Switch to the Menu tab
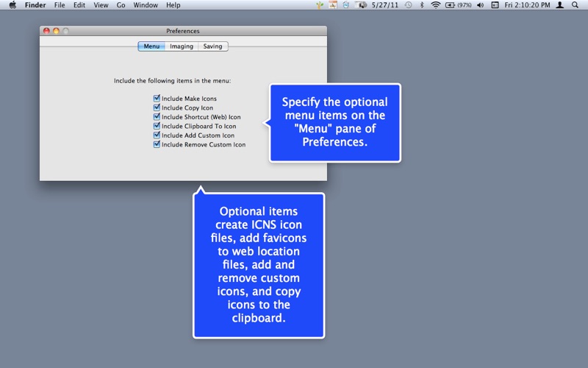This screenshot has width=588, height=368. tap(151, 46)
